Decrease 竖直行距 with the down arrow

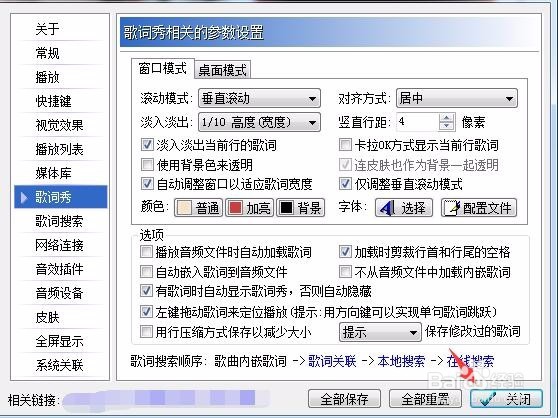coord(447,127)
